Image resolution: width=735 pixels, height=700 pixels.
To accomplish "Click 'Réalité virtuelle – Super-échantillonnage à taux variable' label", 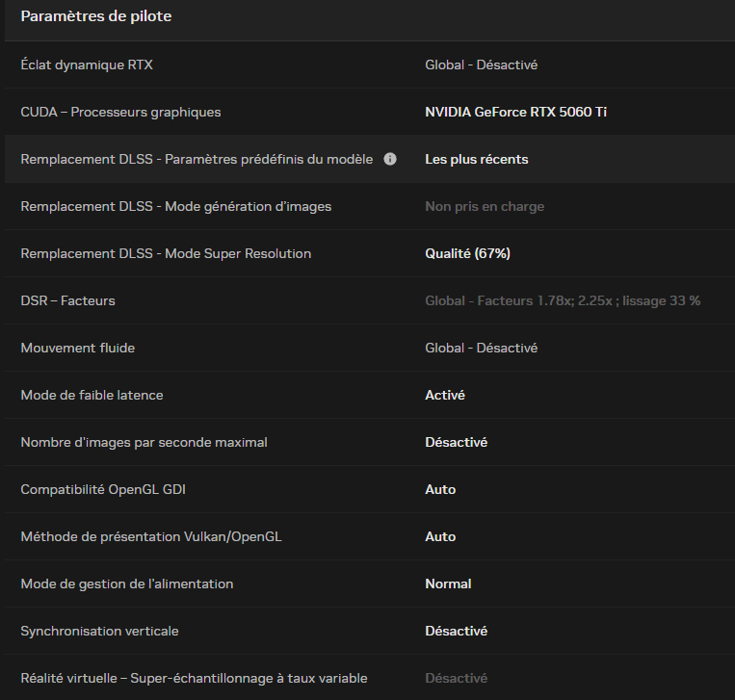I will (194, 679).
